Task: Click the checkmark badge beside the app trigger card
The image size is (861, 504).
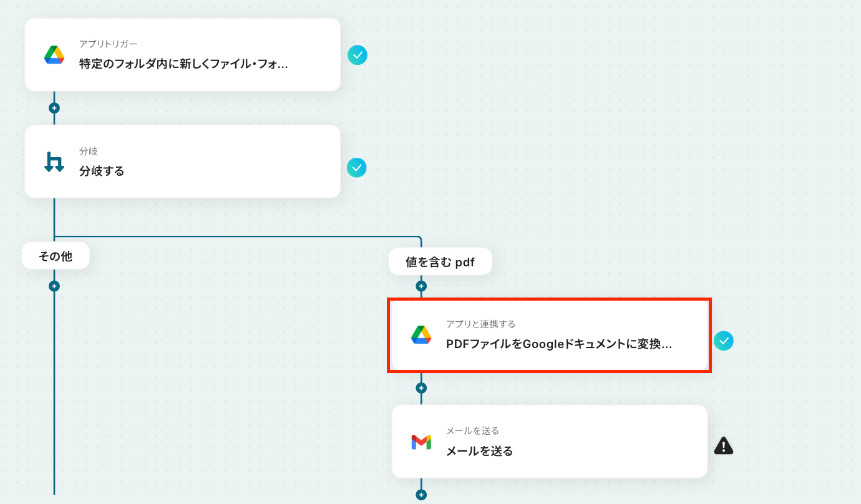Action: pos(358,55)
